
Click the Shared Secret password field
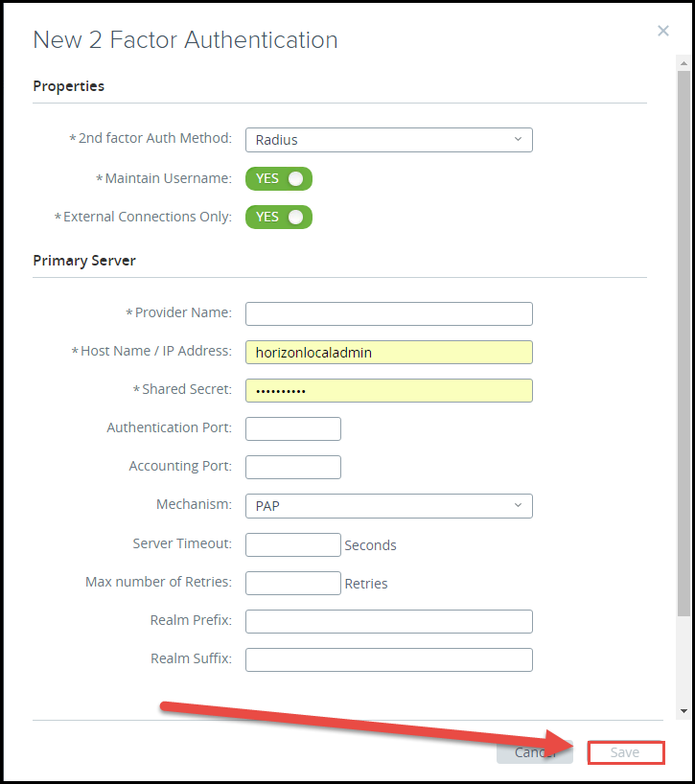[x=388, y=390]
